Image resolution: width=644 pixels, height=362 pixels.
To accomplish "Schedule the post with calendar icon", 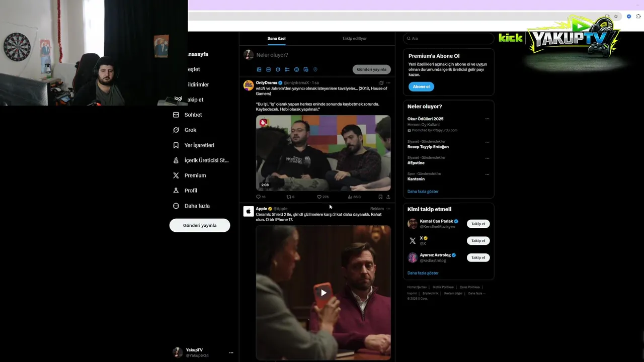I will [x=306, y=69].
